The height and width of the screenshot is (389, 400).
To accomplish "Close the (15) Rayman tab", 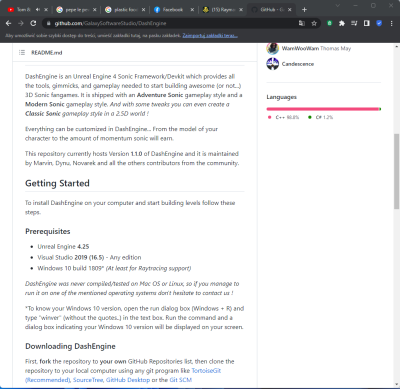I will [241, 10].
